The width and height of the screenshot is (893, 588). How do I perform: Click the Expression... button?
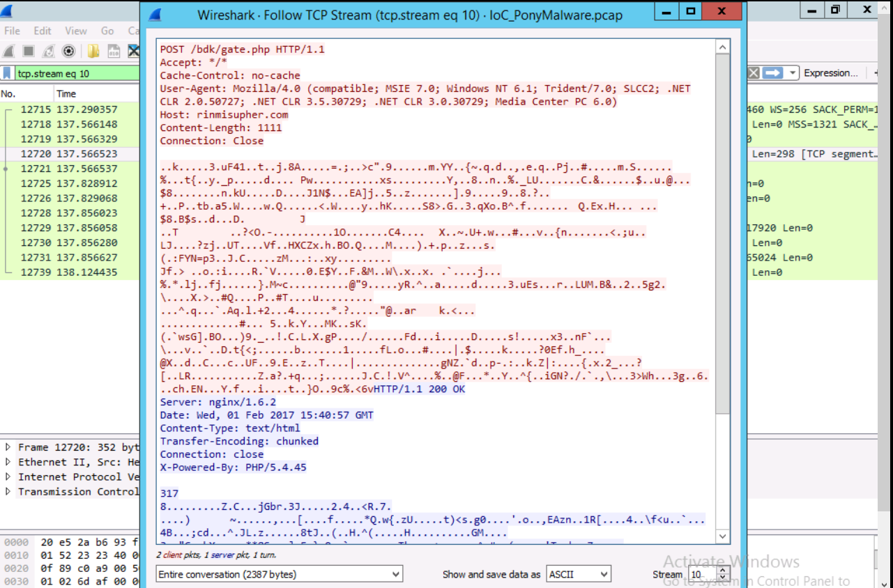coord(831,73)
